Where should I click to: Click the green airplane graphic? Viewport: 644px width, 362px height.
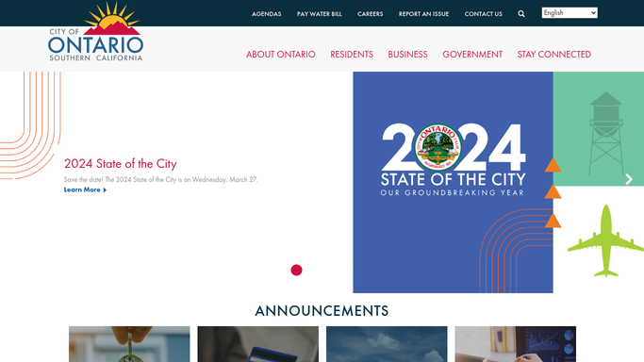click(605, 240)
